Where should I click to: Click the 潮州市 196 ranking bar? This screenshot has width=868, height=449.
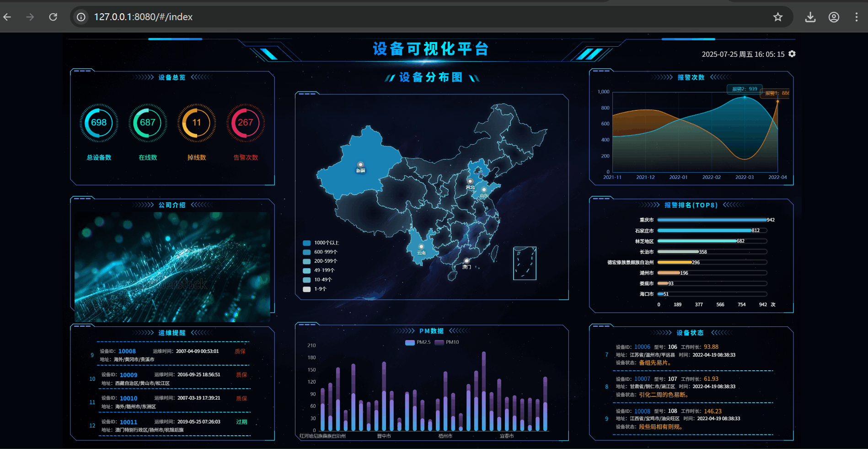(669, 273)
